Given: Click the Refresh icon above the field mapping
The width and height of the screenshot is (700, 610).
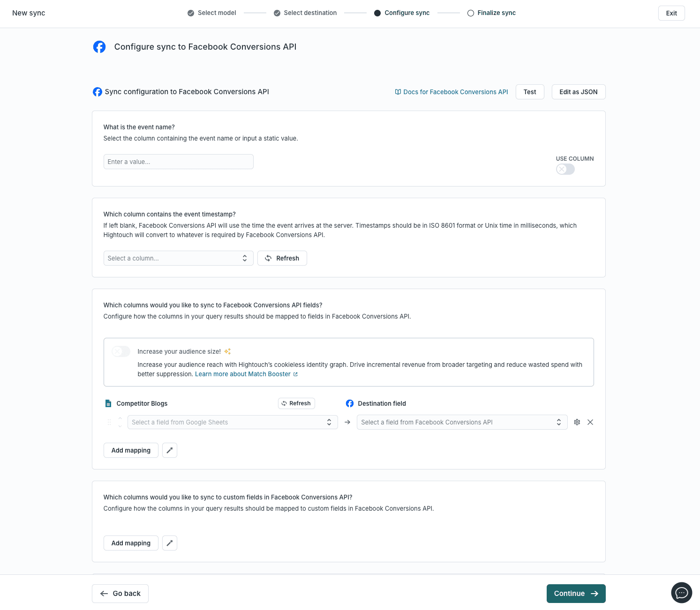Looking at the screenshot, I should pos(284,403).
